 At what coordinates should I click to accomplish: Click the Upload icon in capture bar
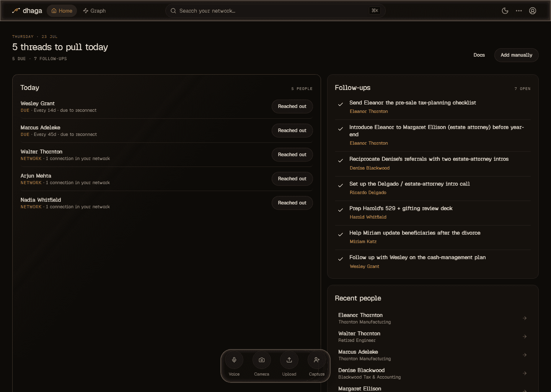pyautogui.click(x=289, y=360)
